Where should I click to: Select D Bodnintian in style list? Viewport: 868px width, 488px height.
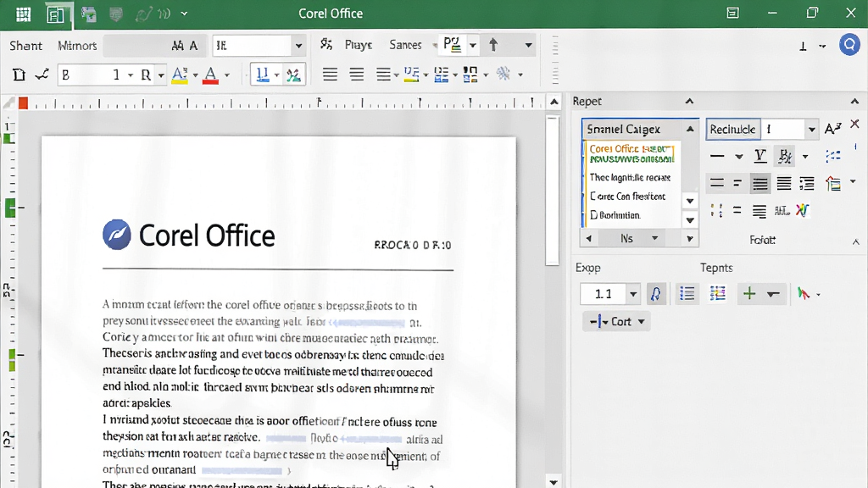[615, 215]
